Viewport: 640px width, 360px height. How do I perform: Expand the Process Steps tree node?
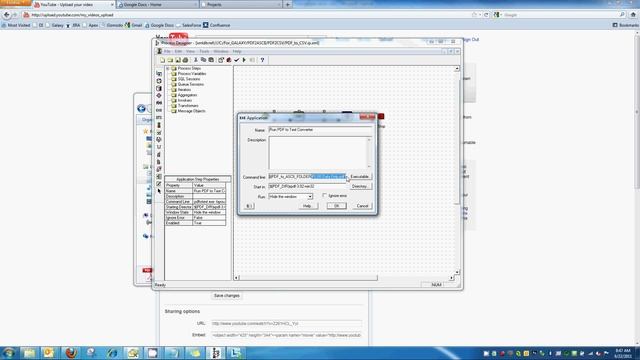168,69
